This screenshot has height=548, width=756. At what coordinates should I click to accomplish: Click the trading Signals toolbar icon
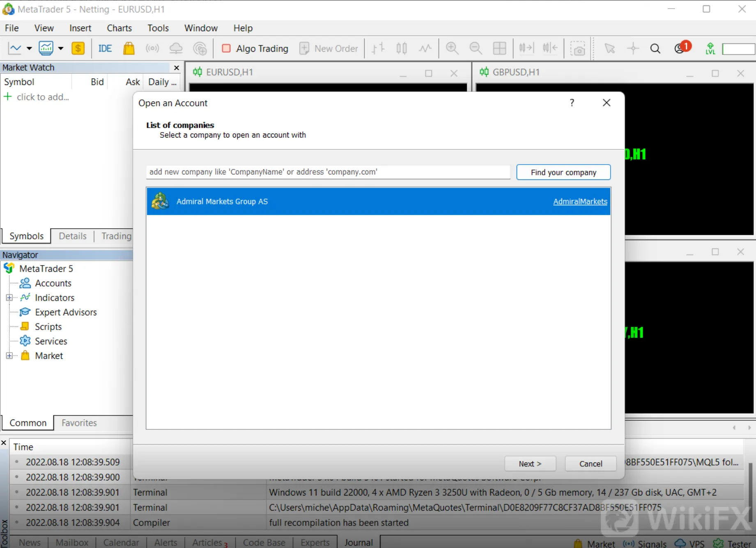152,48
